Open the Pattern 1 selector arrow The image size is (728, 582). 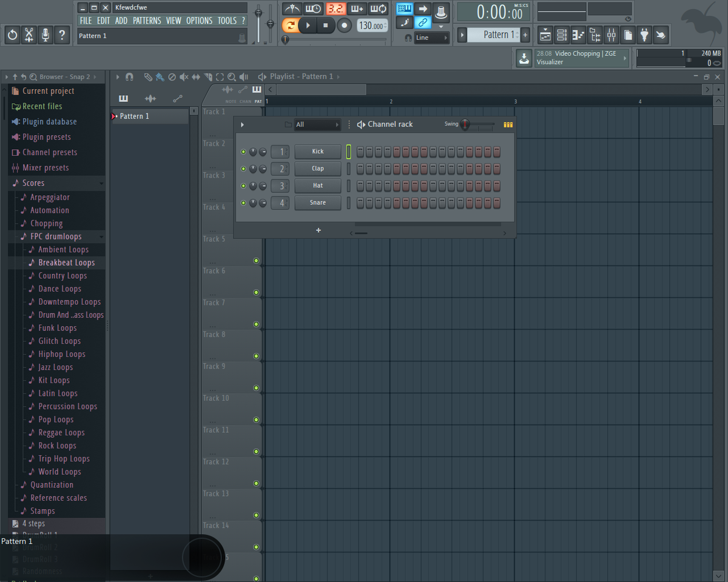(462, 35)
